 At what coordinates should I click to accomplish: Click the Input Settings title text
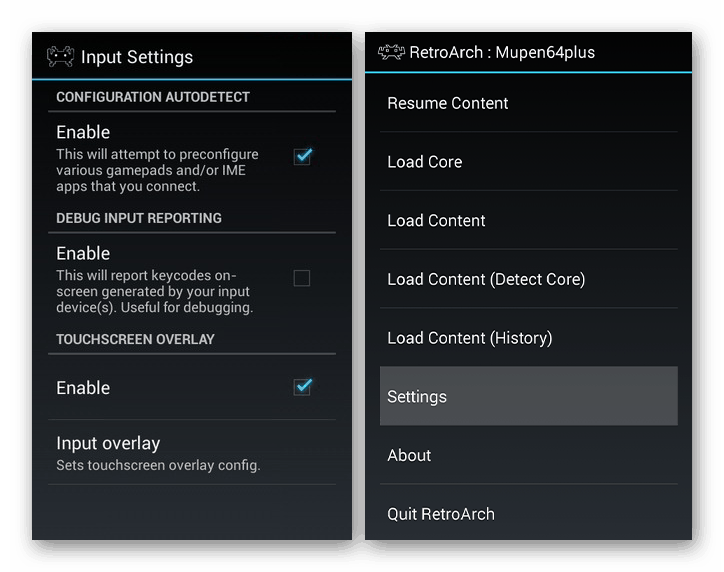pyautogui.click(x=137, y=57)
